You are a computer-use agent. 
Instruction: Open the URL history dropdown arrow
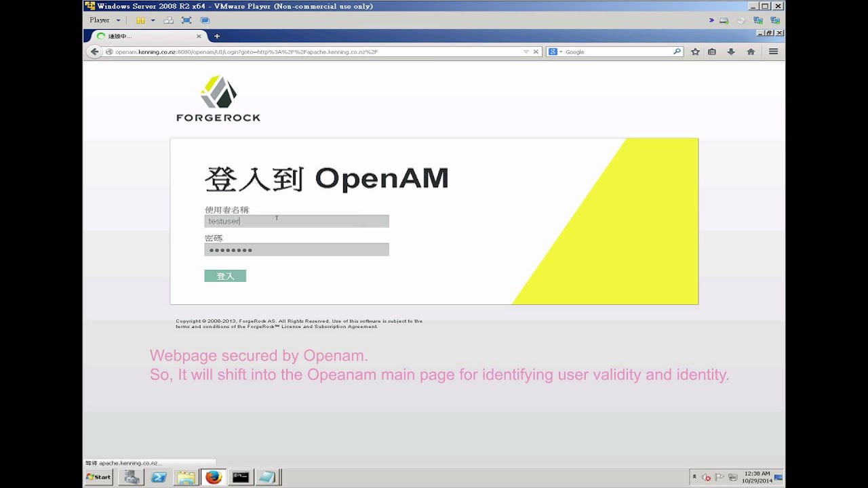coord(526,52)
